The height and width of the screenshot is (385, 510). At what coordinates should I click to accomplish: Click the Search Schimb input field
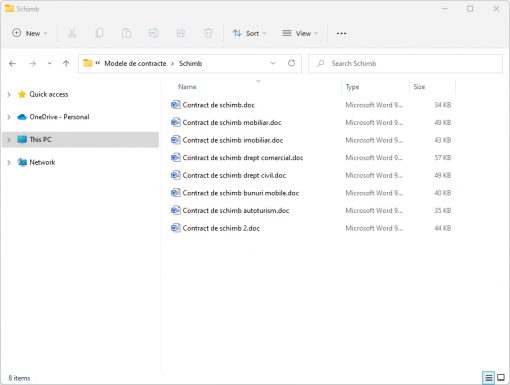[x=405, y=63]
